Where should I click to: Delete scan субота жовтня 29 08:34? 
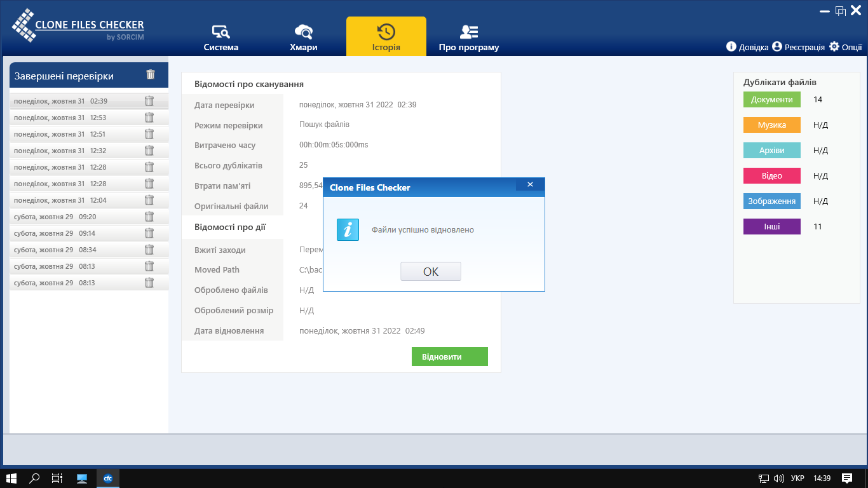click(149, 250)
